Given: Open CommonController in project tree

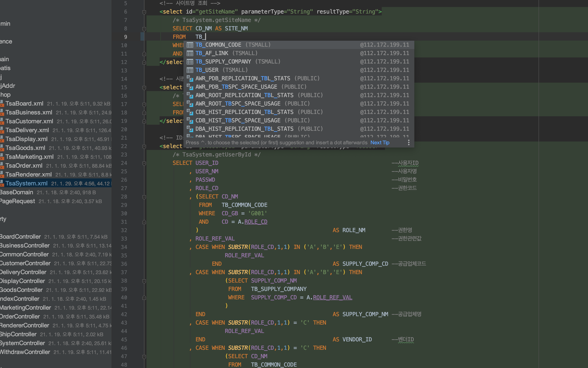Looking at the screenshot, I should click(56, 255).
